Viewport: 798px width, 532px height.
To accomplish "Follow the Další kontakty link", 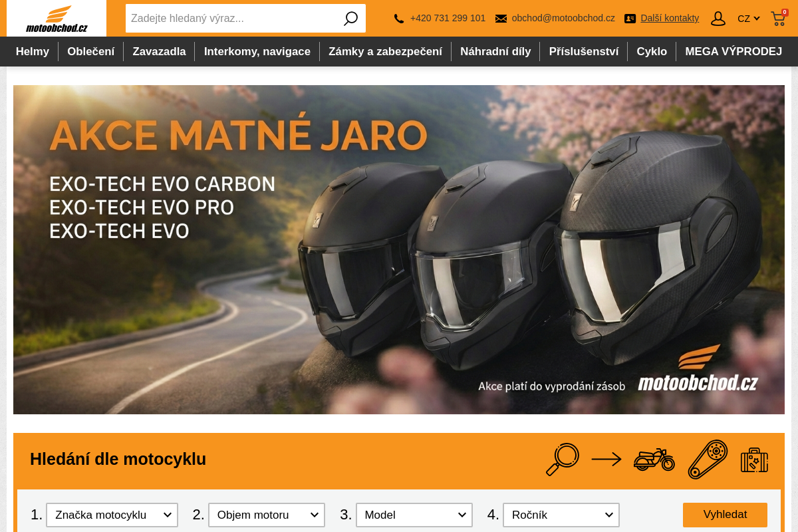I will tap(670, 18).
